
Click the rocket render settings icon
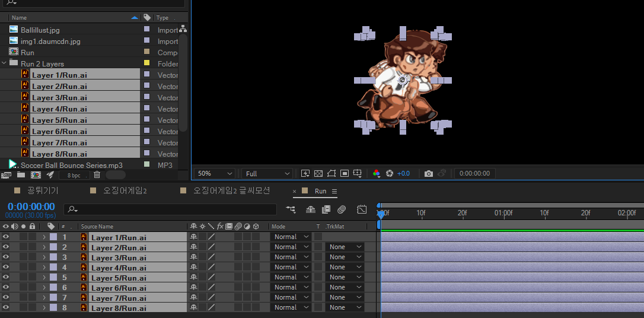coord(50,175)
